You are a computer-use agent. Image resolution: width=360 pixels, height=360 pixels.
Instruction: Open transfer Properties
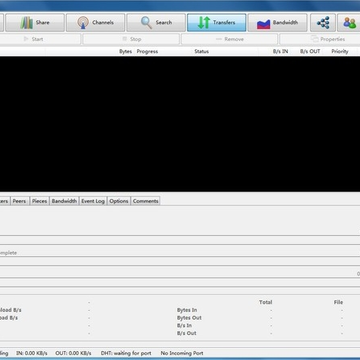click(x=320, y=39)
